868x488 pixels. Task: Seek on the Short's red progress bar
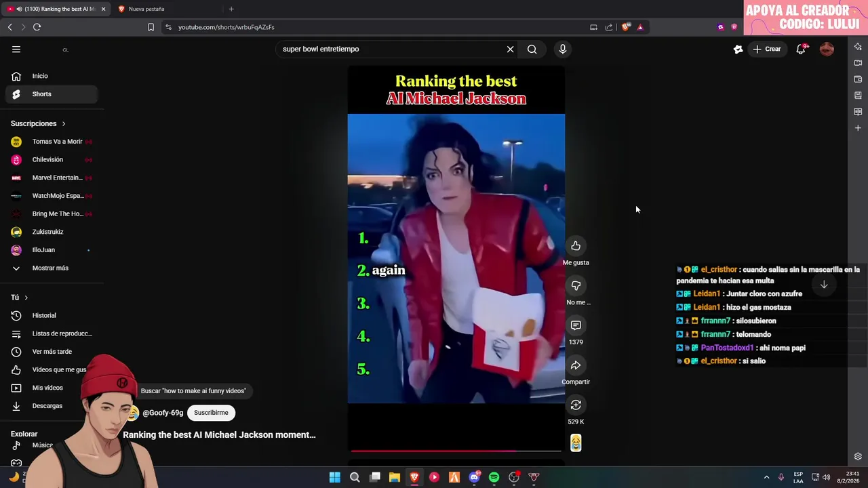[456, 450]
